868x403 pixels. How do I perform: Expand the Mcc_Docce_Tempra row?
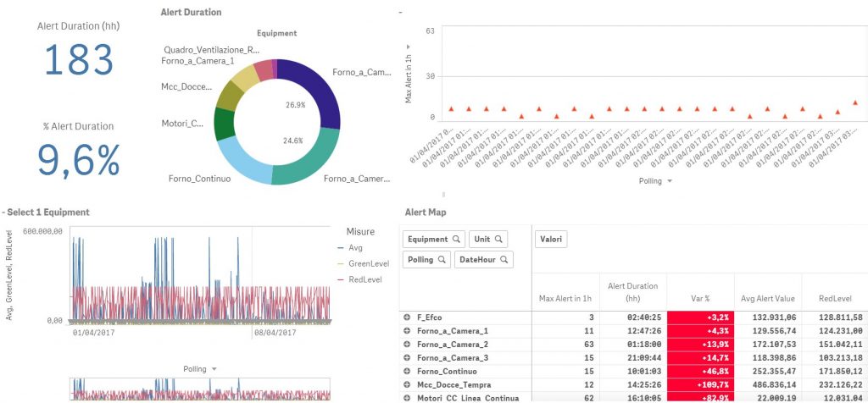[x=407, y=384]
